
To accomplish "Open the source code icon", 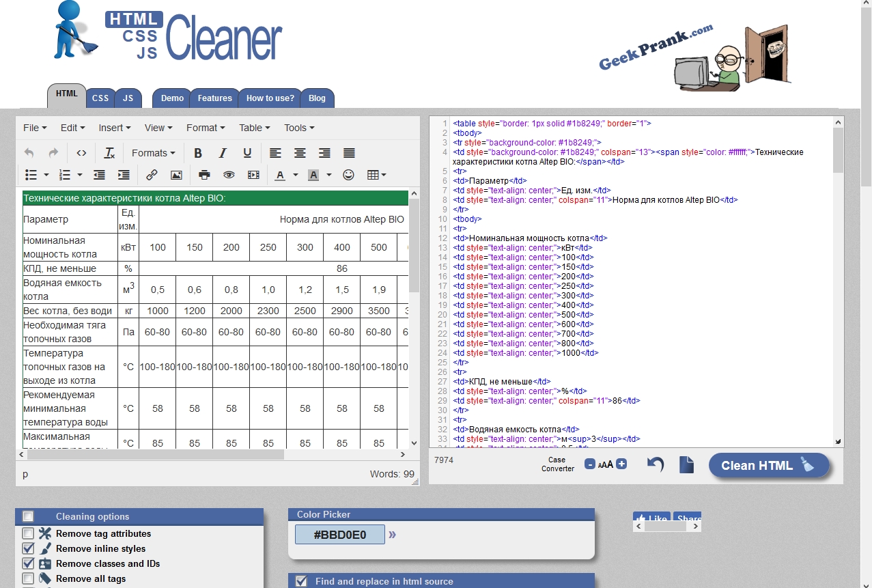I will click(x=81, y=153).
